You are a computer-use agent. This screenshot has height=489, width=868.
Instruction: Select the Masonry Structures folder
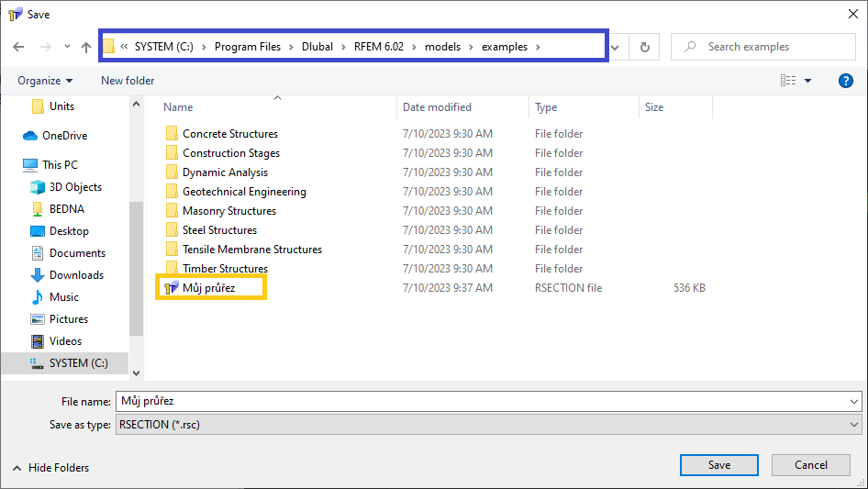[229, 211]
